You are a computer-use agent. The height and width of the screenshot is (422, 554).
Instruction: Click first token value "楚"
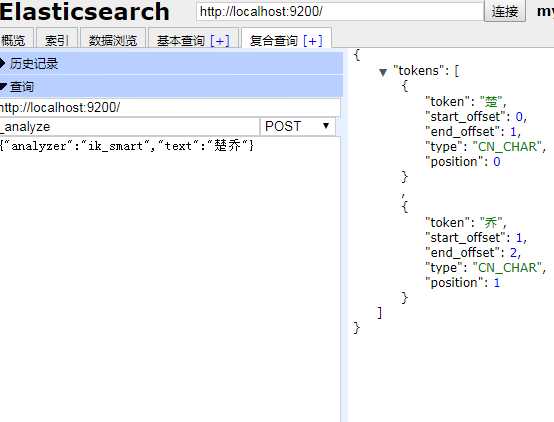pyautogui.click(x=491, y=102)
